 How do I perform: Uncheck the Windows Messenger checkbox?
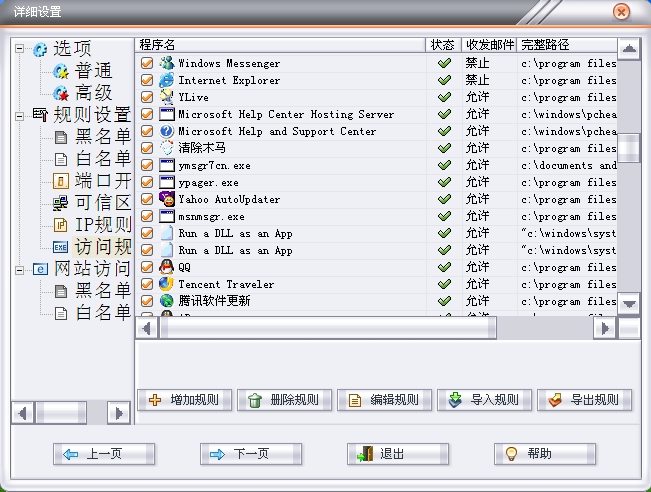147,63
